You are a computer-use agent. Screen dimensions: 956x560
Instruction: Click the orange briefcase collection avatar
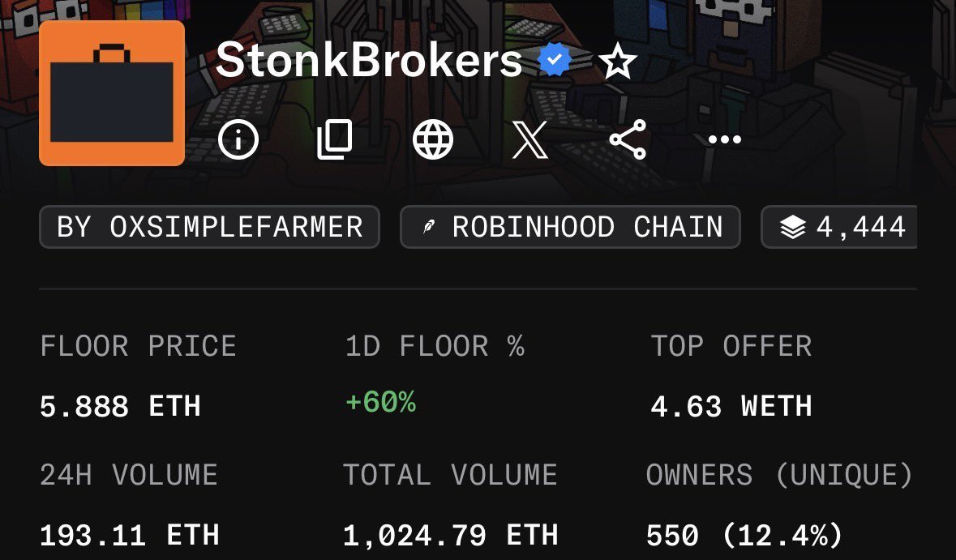[x=112, y=93]
